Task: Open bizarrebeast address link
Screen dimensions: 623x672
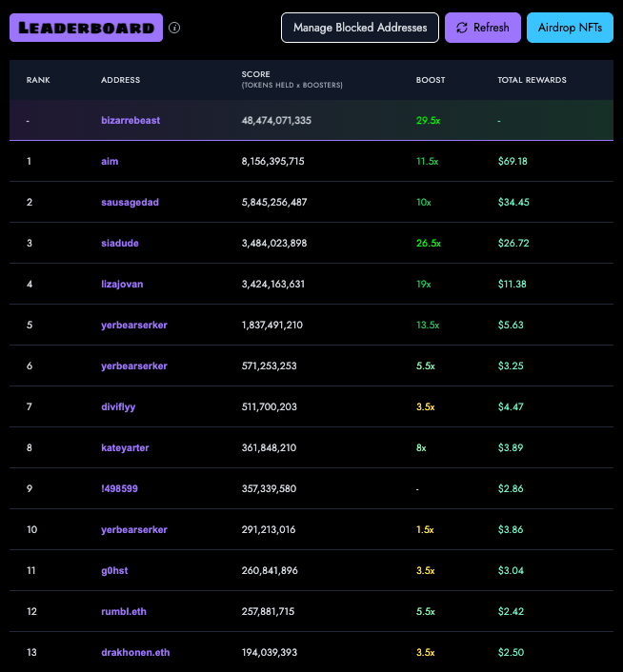Action: click(131, 121)
